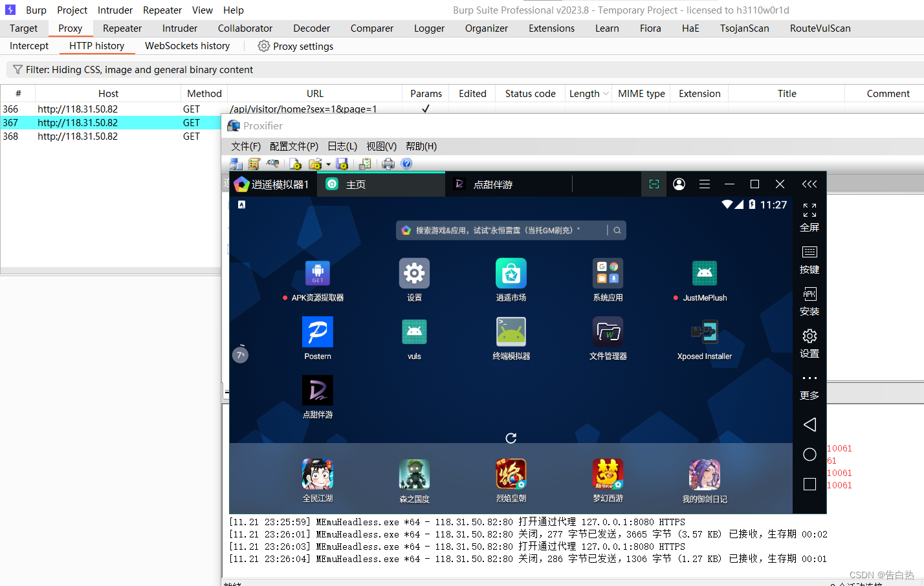The height and width of the screenshot is (586, 924).
Task: Sort by Length column header
Action: pos(588,94)
